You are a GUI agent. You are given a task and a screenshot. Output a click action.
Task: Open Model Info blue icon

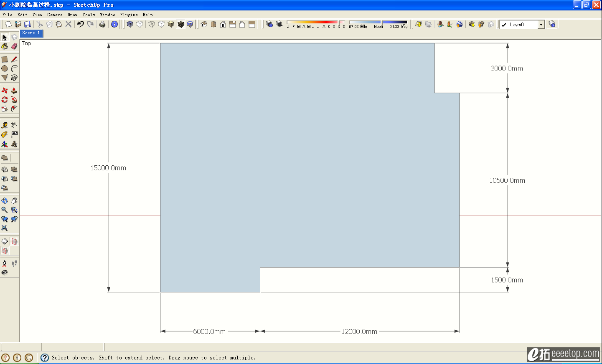[x=114, y=24]
